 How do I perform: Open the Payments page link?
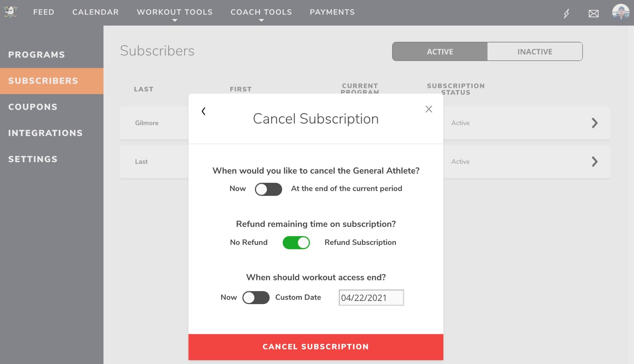tap(332, 12)
